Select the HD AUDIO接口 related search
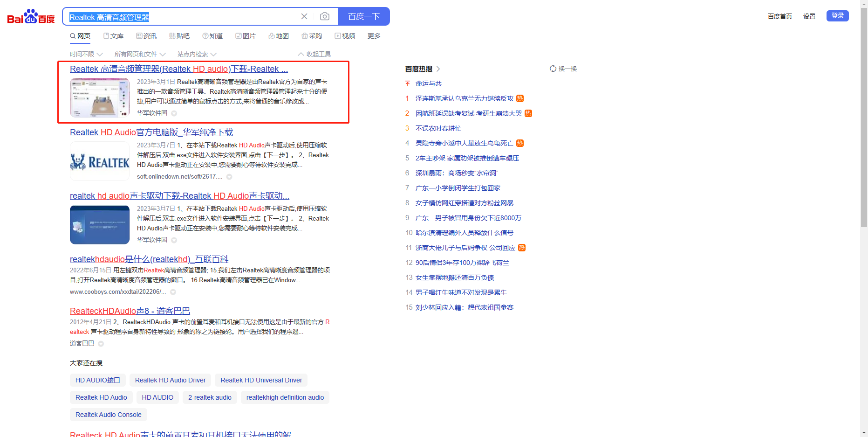The image size is (868, 437). click(98, 380)
